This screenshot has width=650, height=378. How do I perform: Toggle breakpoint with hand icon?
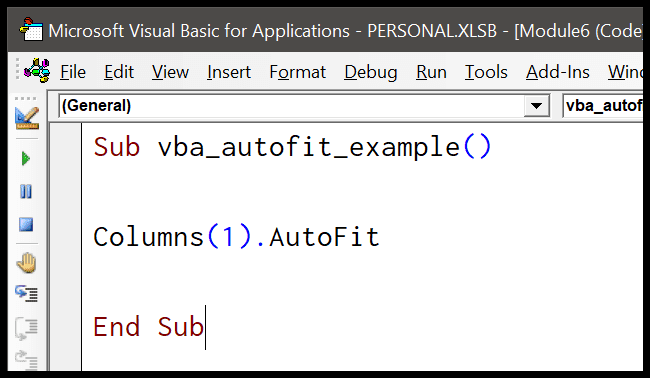[27, 263]
